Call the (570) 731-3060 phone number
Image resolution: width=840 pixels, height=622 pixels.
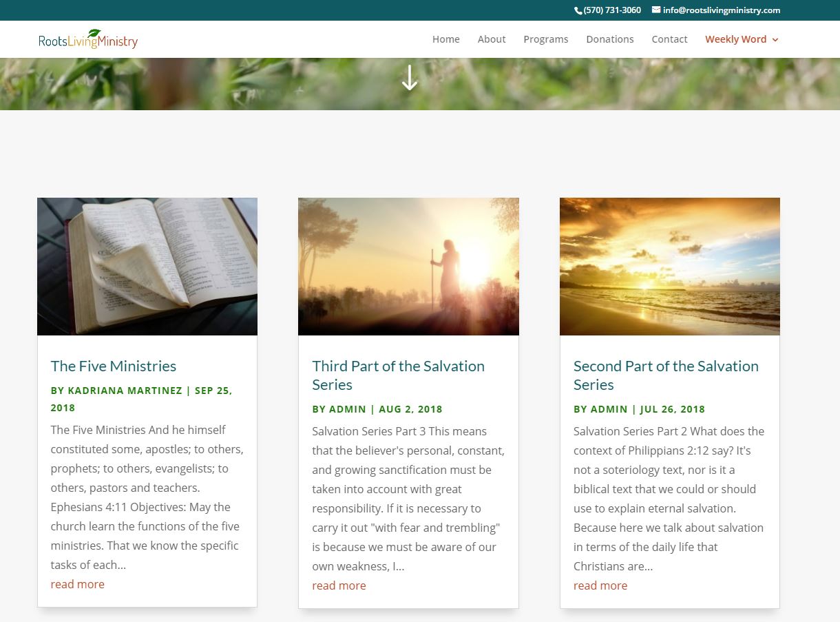point(612,10)
